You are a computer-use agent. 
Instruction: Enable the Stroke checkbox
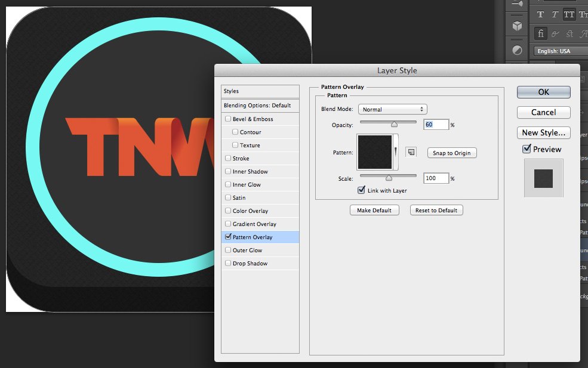(228, 158)
